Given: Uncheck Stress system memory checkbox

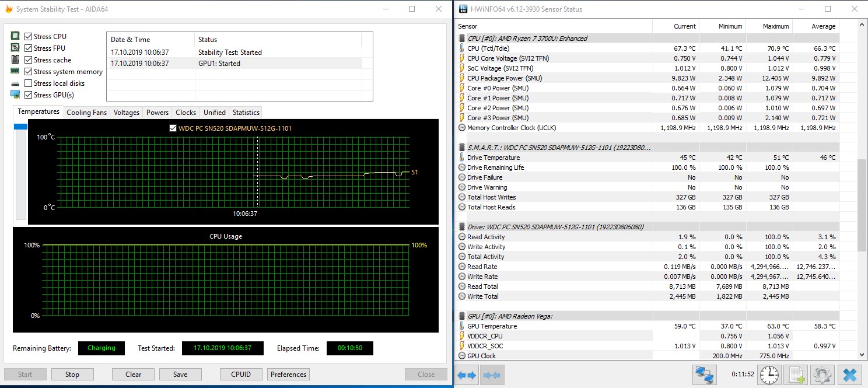Looking at the screenshot, I should [x=29, y=71].
